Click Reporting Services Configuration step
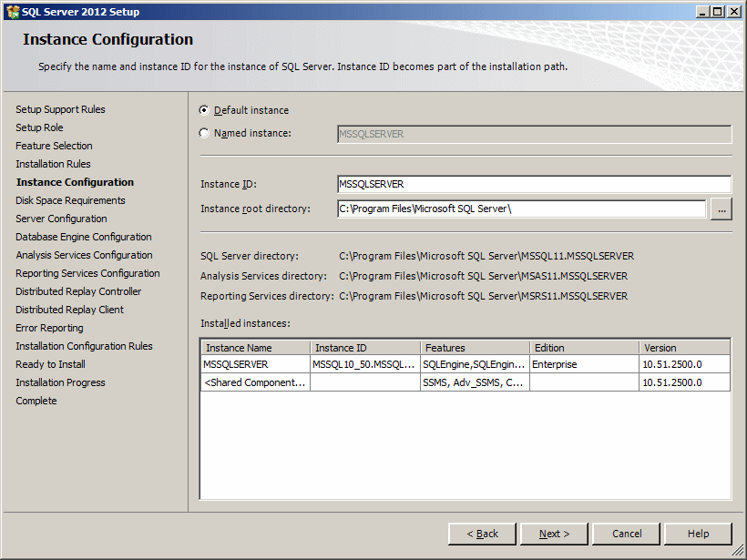Image resolution: width=747 pixels, height=560 pixels. click(87, 273)
